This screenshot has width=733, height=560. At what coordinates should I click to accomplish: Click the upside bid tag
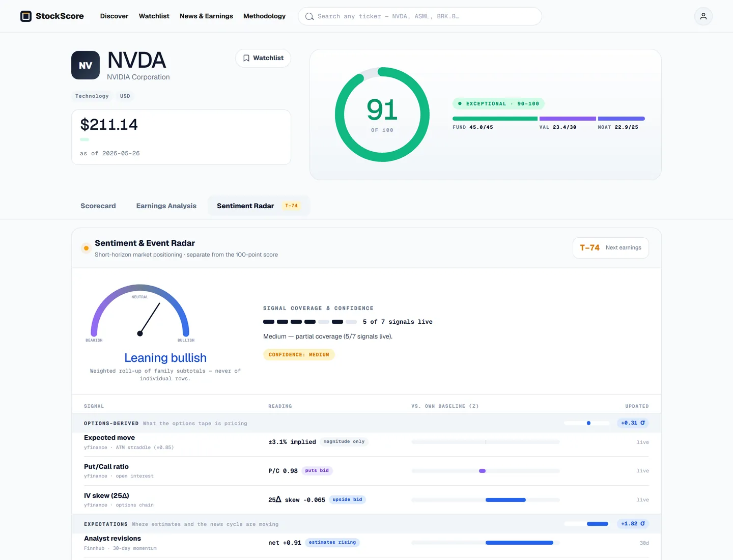click(348, 499)
